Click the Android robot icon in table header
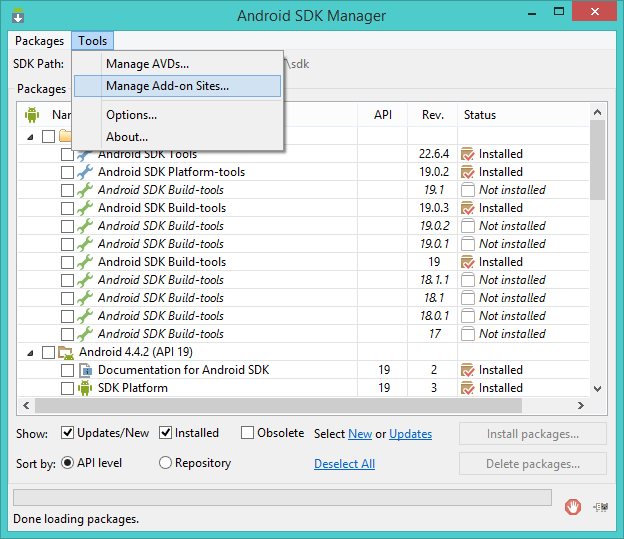 [32, 115]
